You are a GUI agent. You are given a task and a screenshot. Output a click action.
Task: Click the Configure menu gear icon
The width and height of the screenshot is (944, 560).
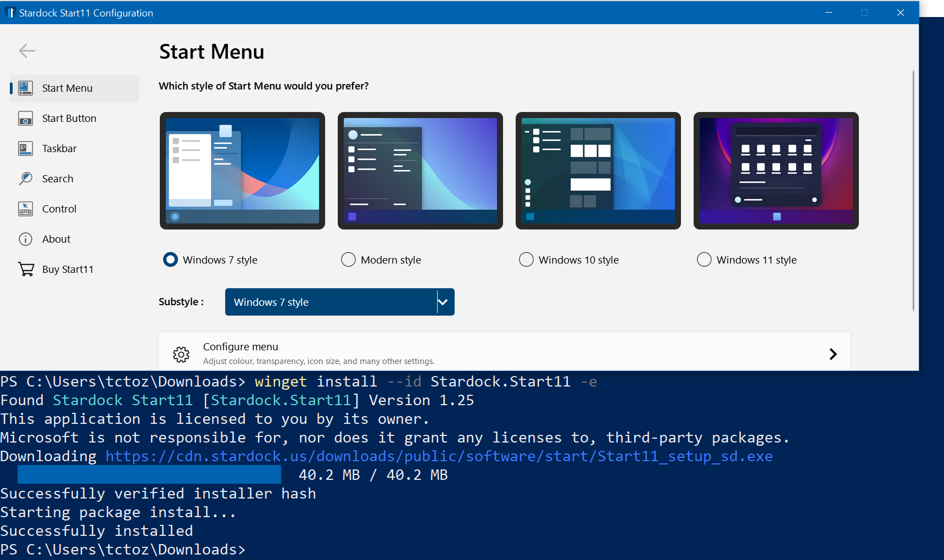pyautogui.click(x=181, y=354)
